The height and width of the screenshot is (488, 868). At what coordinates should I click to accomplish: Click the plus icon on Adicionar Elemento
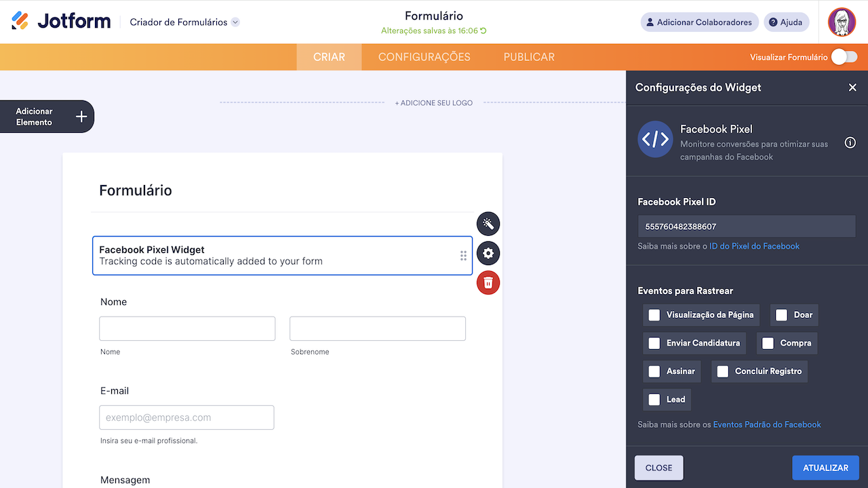point(81,117)
